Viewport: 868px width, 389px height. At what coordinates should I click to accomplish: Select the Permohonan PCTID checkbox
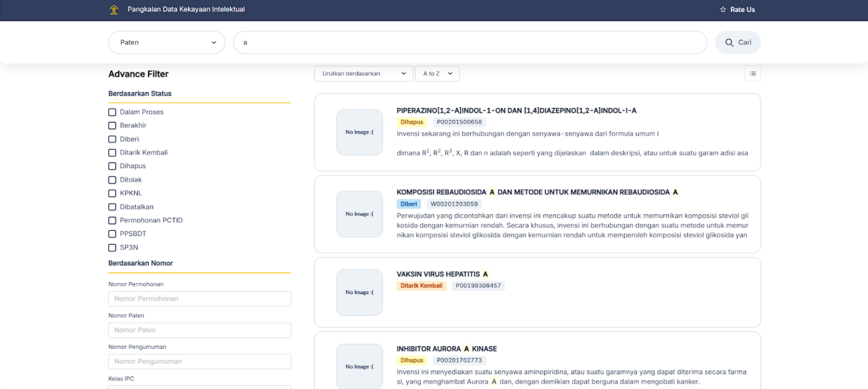click(112, 221)
